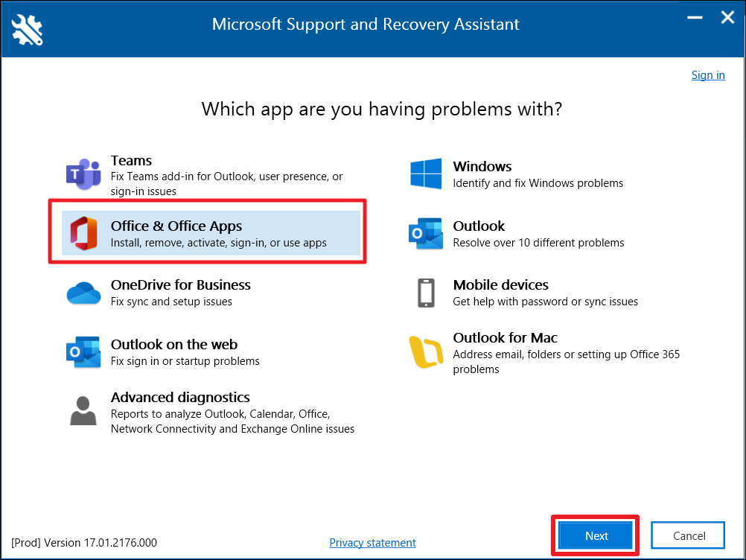Choose the Teams title text
Image resolution: width=746 pixels, height=560 pixels.
131,161
